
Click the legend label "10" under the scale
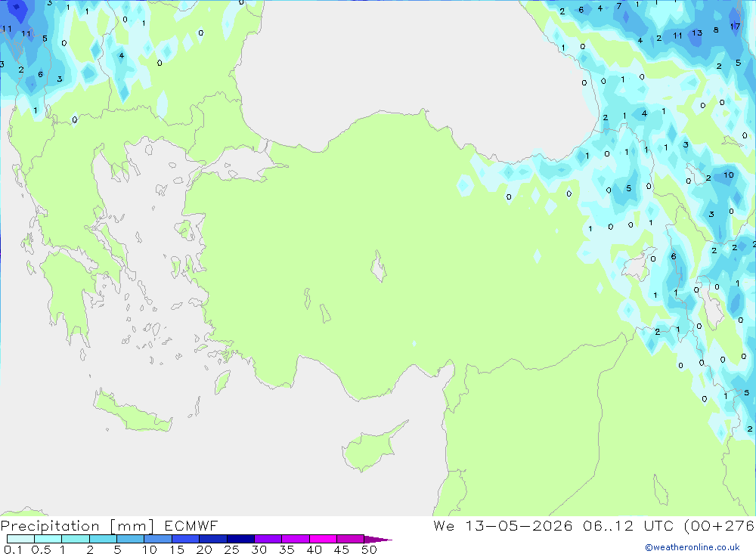150,549
